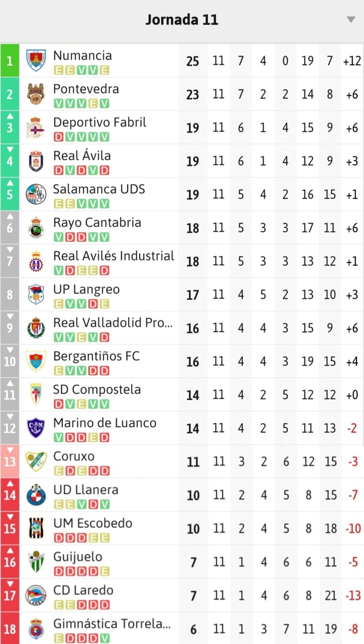Open the UP Langreo shield icon
This screenshot has width=364, height=644.
coord(36,295)
